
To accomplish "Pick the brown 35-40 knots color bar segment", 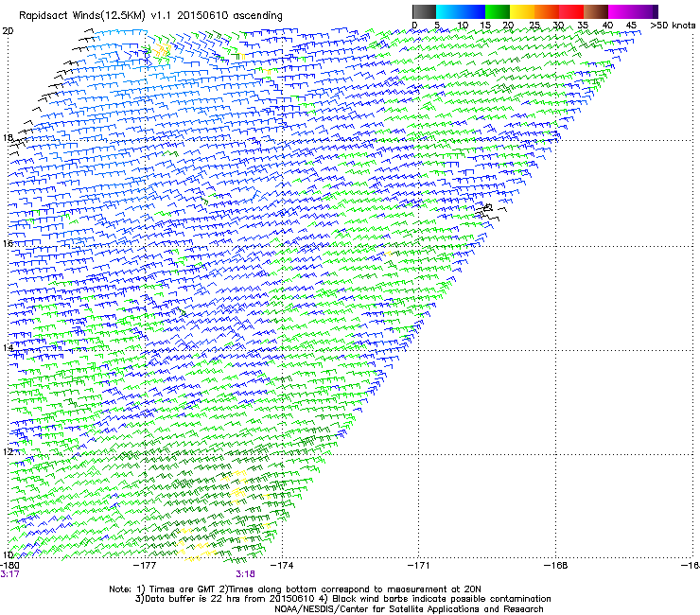I will 596,11.
